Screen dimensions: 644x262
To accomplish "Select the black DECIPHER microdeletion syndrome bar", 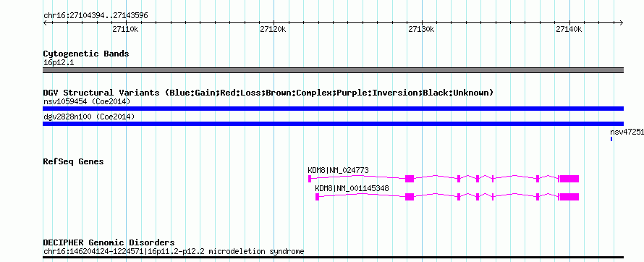I will click(x=333, y=258).
